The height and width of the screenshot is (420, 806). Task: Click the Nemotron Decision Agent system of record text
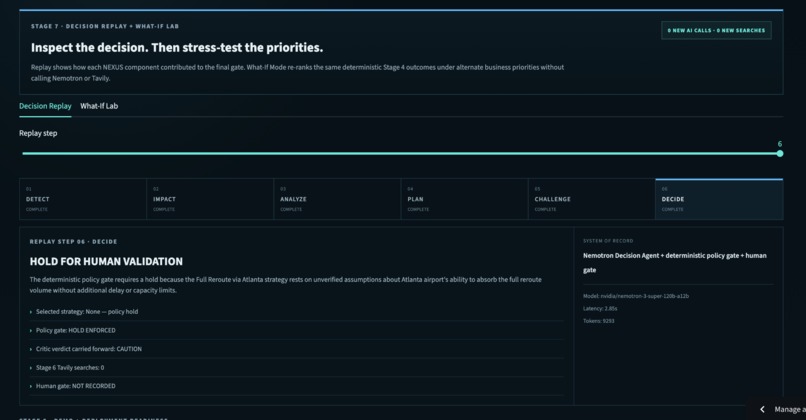(x=674, y=263)
